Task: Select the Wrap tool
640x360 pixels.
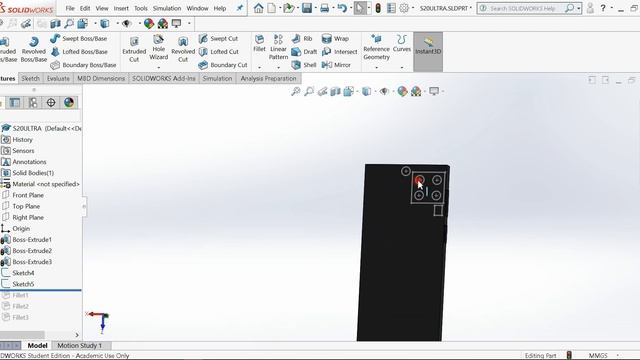Action: click(335, 38)
